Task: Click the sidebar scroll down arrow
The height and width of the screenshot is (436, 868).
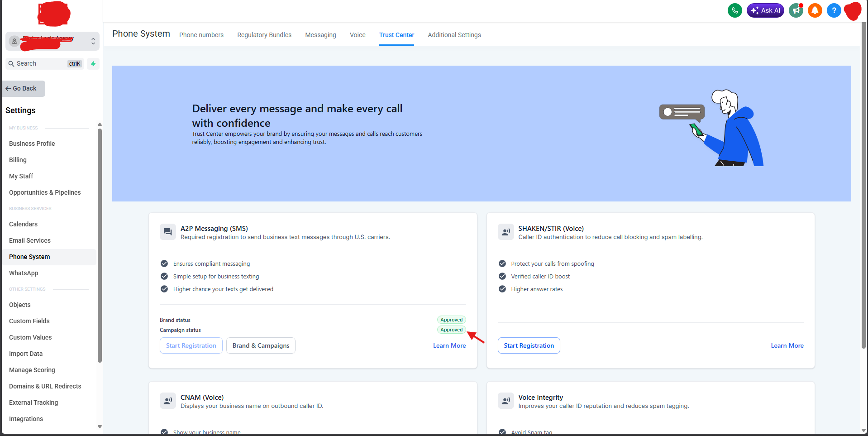Action: (x=100, y=426)
